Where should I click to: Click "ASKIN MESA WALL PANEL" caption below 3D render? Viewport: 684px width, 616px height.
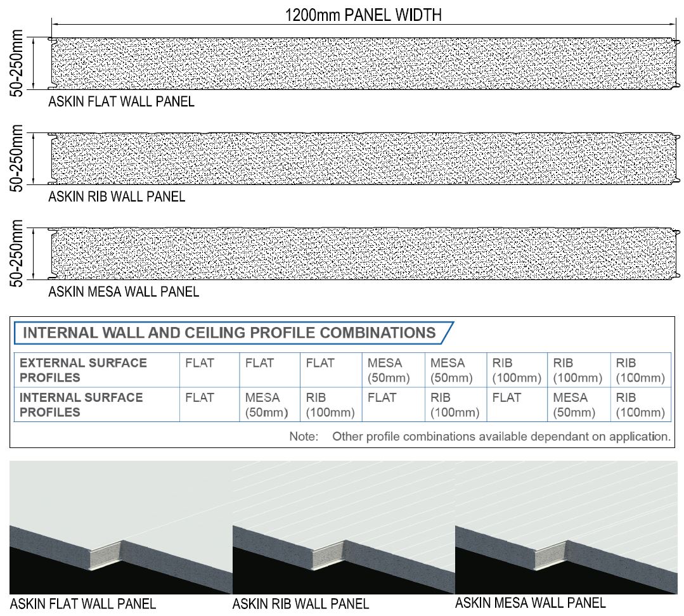(531, 603)
